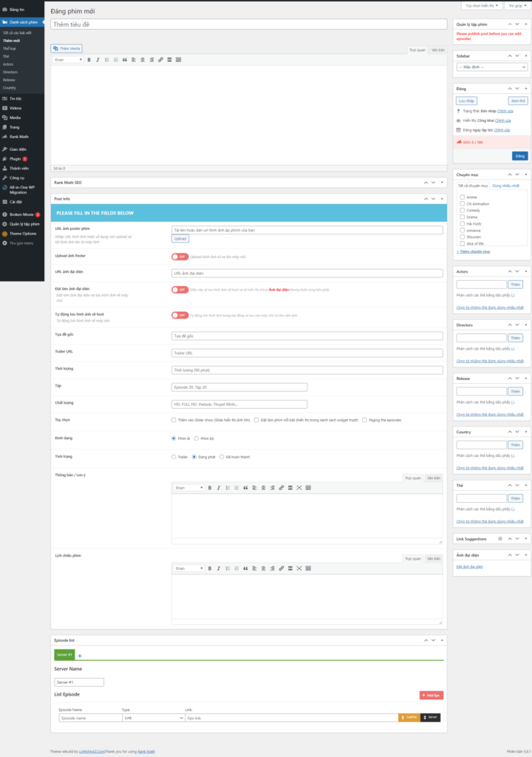Open Trợ giúp help dropdown
This screenshot has height=757, width=532.
coord(517,6)
